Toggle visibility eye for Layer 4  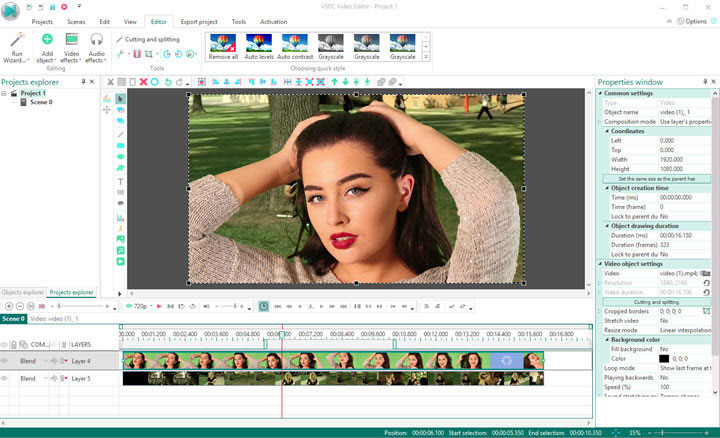tap(5, 360)
